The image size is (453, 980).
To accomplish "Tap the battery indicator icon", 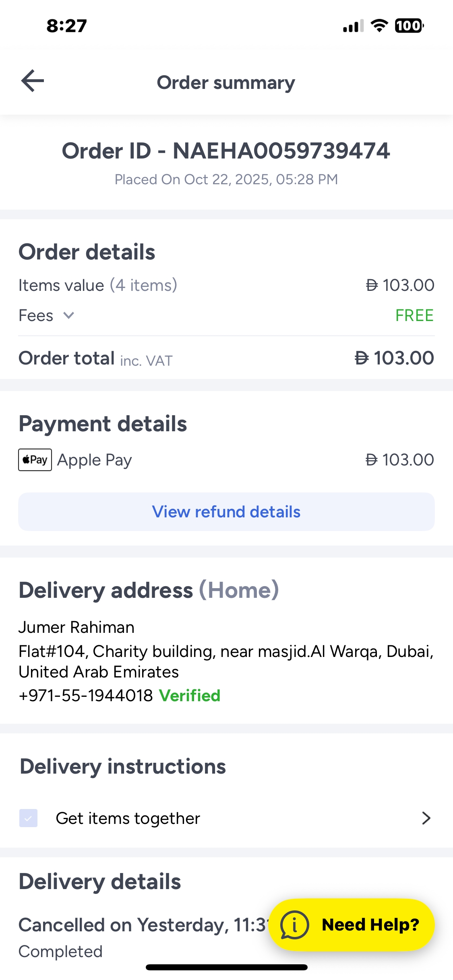I will tap(409, 26).
